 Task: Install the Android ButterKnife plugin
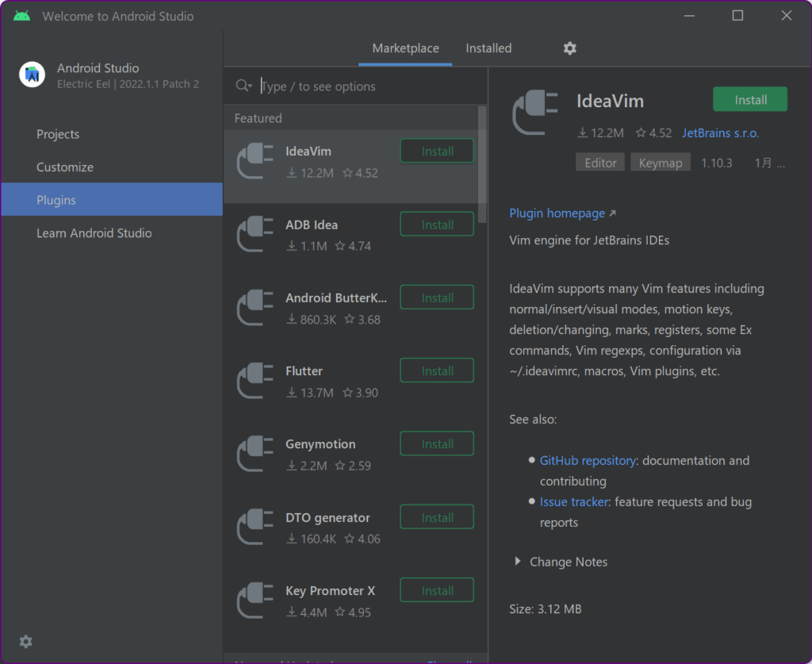pyautogui.click(x=437, y=297)
